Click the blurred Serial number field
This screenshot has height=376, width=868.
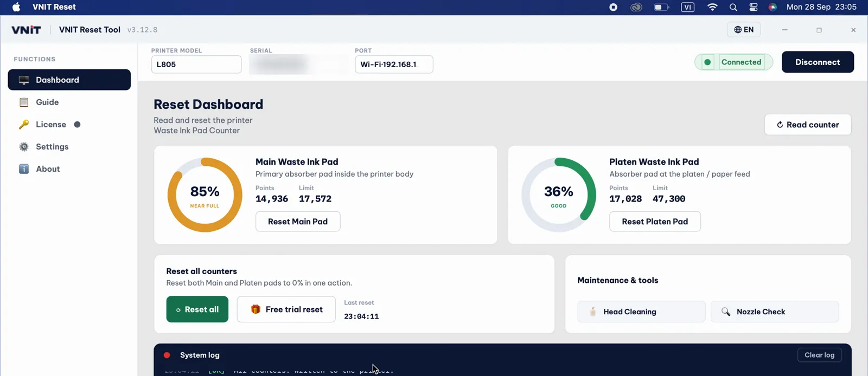coord(299,64)
